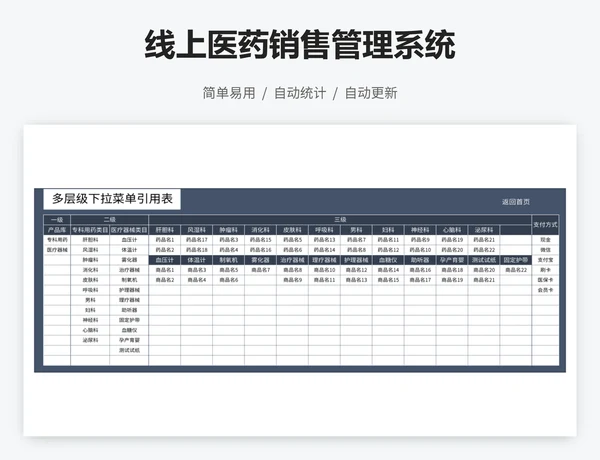Select the 商品名21 cell
The height and width of the screenshot is (460, 600).
tap(484, 280)
